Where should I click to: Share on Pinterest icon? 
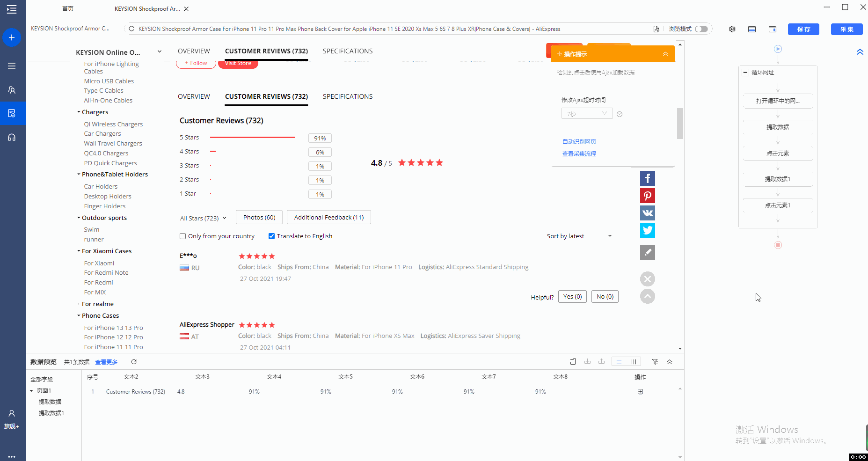coord(648,196)
